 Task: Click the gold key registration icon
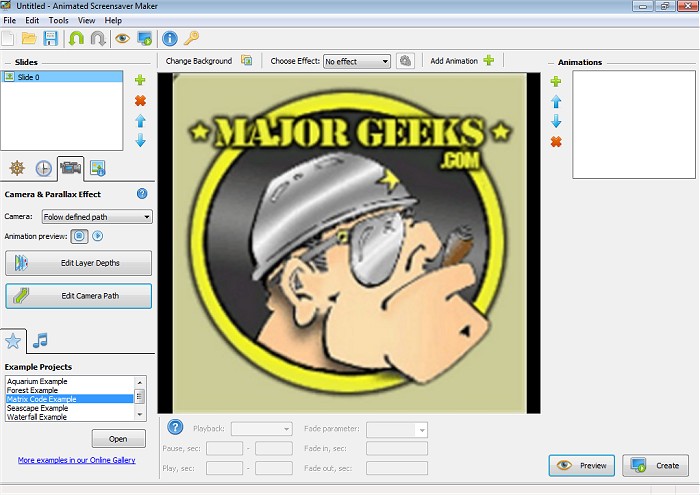(x=191, y=39)
